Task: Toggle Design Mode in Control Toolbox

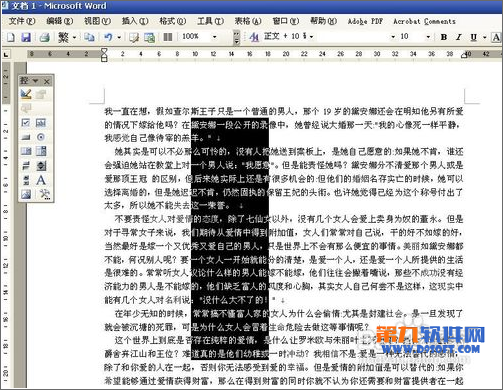Action: [x=26, y=94]
